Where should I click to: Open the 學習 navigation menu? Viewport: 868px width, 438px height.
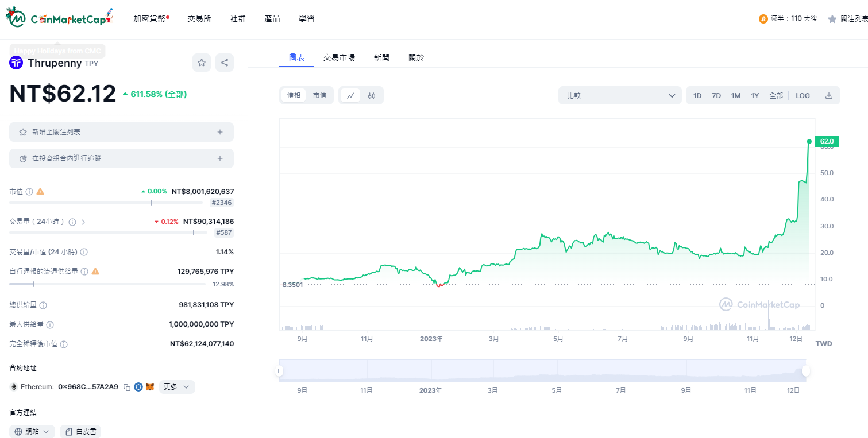pos(307,18)
